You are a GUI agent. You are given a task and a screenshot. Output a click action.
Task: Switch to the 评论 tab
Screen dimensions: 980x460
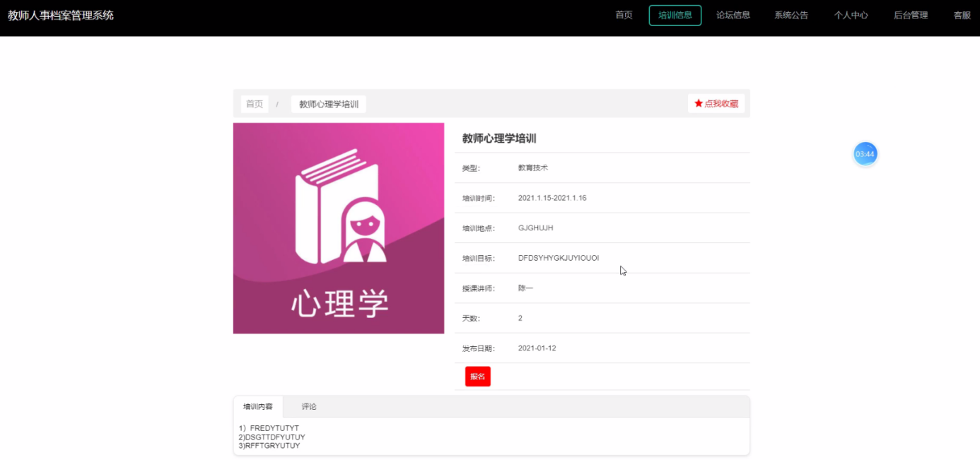[x=309, y=407]
